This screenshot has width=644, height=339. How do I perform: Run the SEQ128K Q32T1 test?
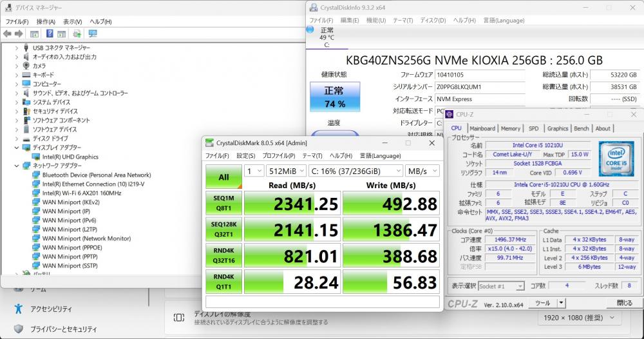223,229
